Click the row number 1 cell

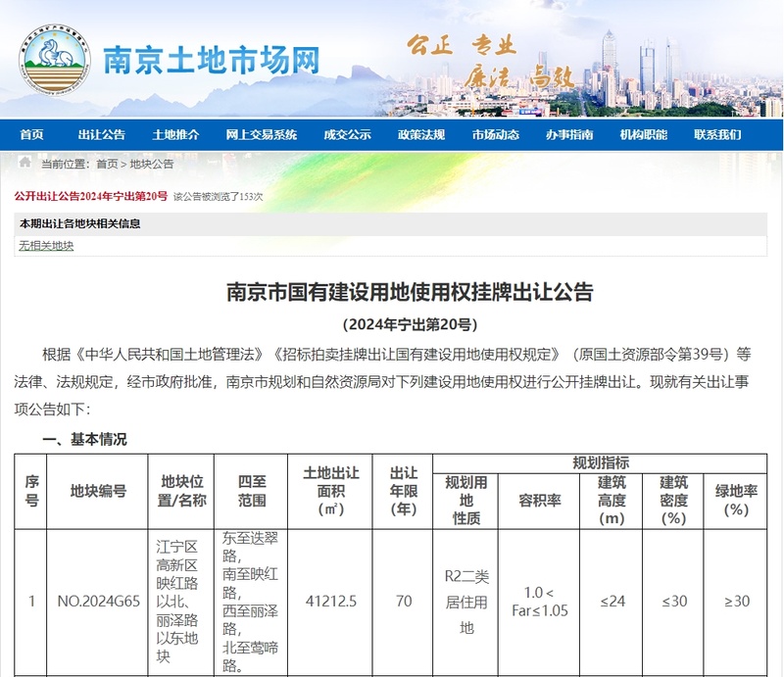[x=31, y=601]
